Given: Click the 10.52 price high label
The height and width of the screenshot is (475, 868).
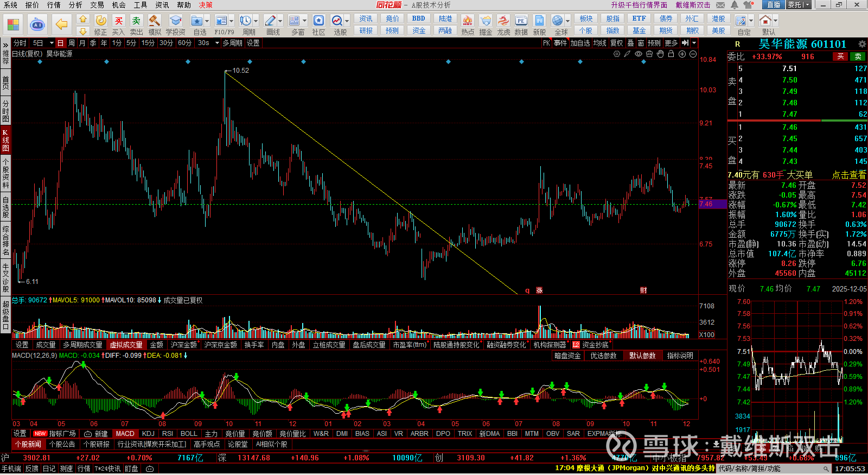Looking at the screenshot, I should click(241, 71).
